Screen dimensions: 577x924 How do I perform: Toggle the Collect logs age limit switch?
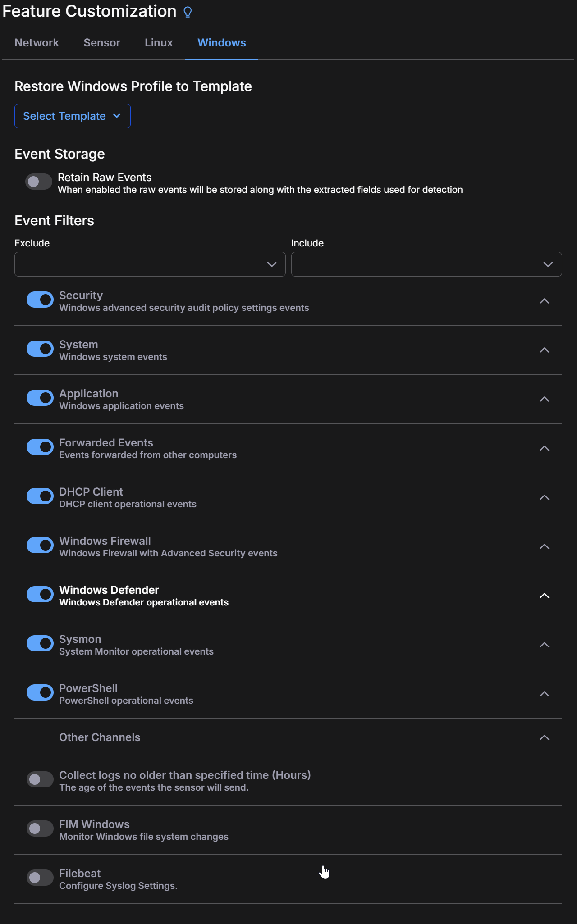tap(40, 780)
